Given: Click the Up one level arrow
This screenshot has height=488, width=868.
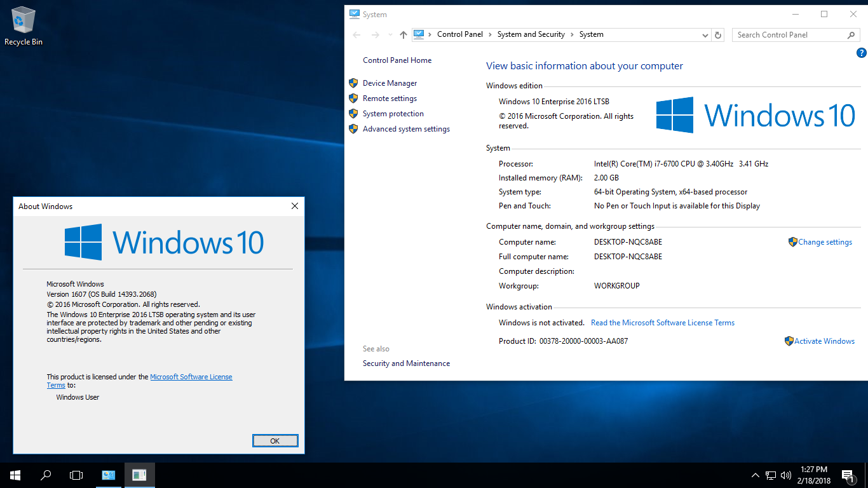Looking at the screenshot, I should click(x=403, y=35).
